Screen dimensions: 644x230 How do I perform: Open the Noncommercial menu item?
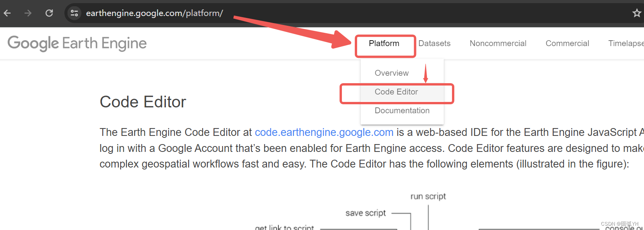[498, 43]
